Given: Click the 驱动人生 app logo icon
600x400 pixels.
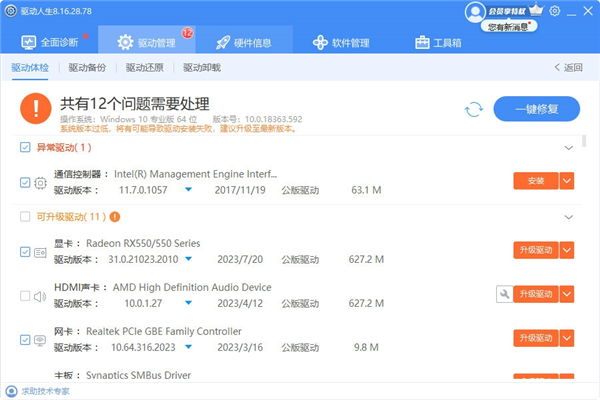Looking at the screenshot, I should point(11,11).
